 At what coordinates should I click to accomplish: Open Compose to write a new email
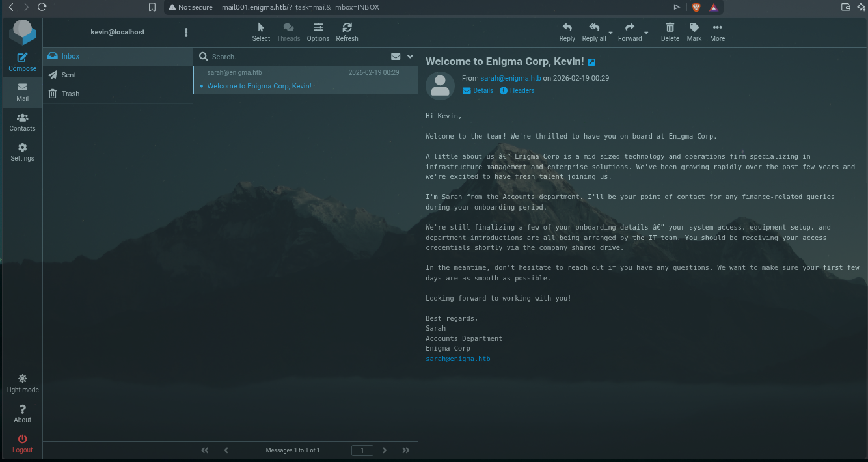(22, 62)
